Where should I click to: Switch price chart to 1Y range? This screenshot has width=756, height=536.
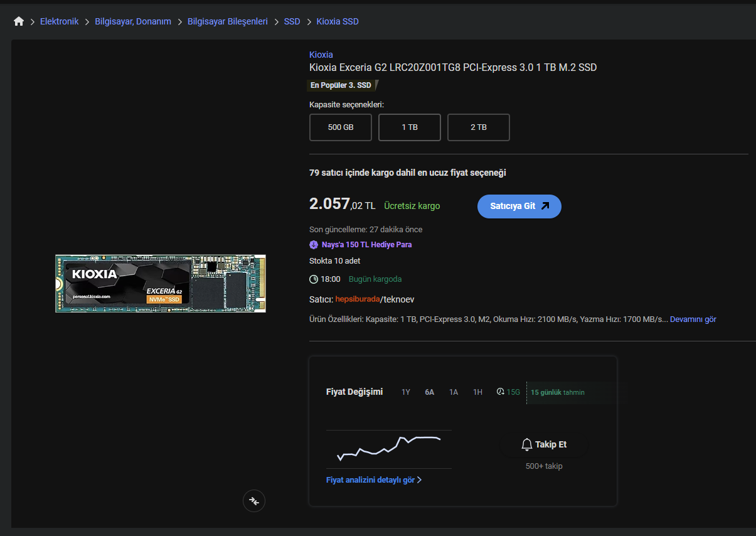coord(406,392)
